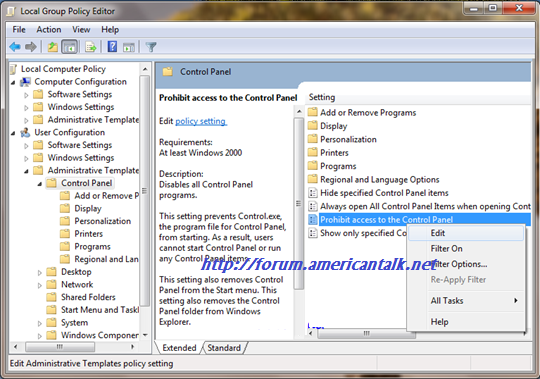
Task: Click the Show only specified policy icon
Action: pyautogui.click(x=313, y=233)
